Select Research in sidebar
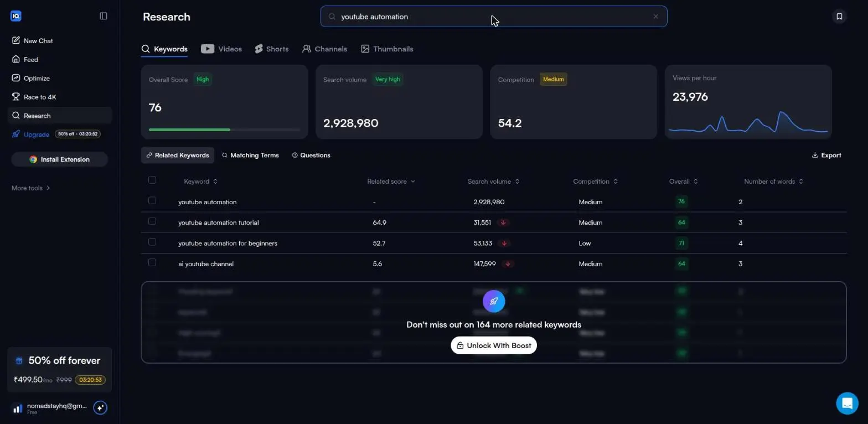 (61, 116)
